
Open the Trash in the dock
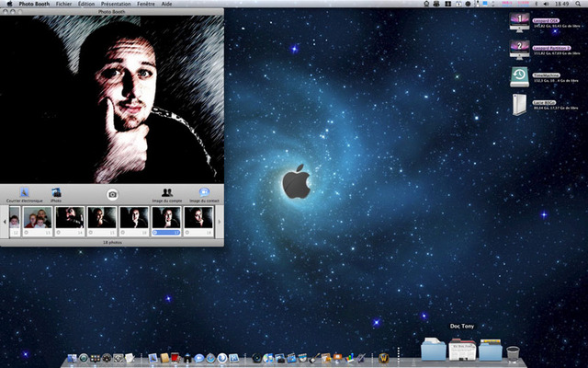coord(513,353)
